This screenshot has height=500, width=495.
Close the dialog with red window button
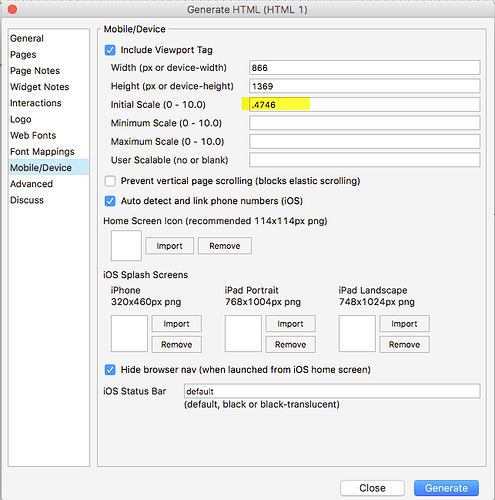(x=12, y=9)
